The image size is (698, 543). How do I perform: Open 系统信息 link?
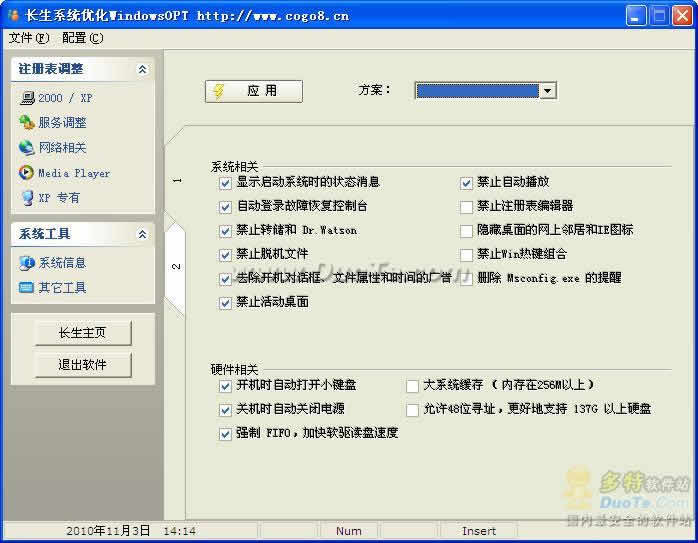coord(62,263)
